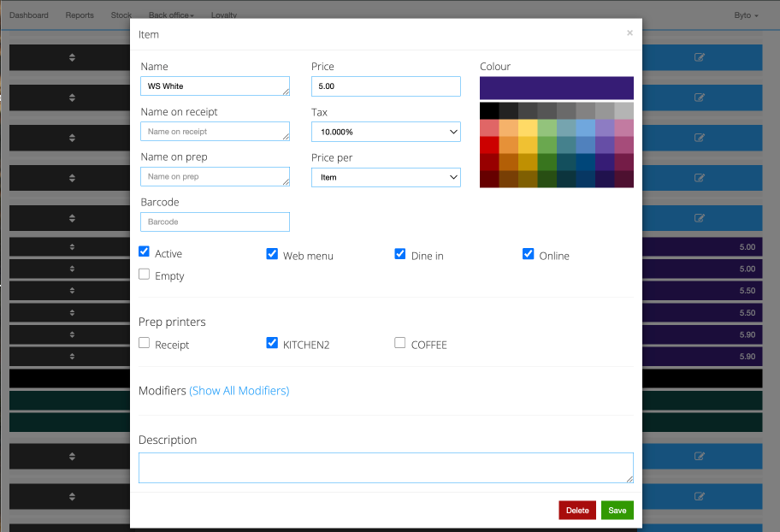Viewport: 780px width, 532px height.
Task: Expand the Byto user menu
Action: click(x=746, y=15)
